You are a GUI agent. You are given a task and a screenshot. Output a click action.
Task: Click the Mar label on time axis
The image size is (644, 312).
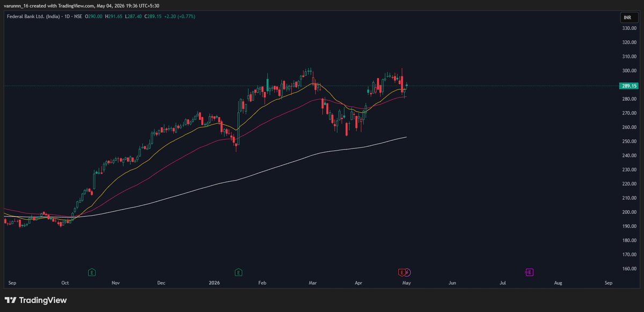[x=313, y=282]
